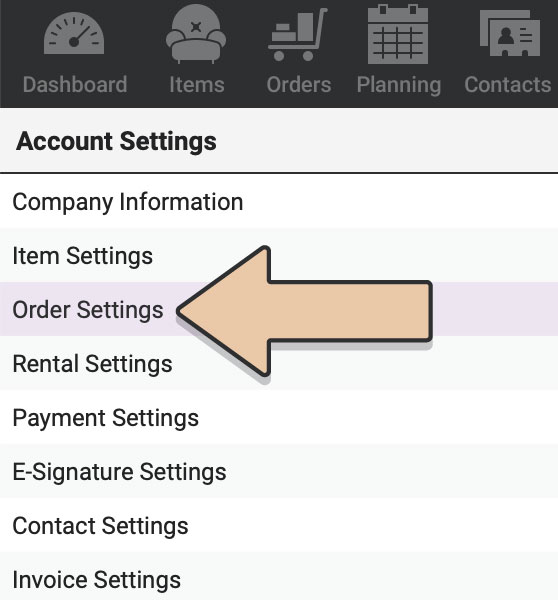558x600 pixels.
Task: Select the Contacts card icon
Action: [x=510, y=33]
